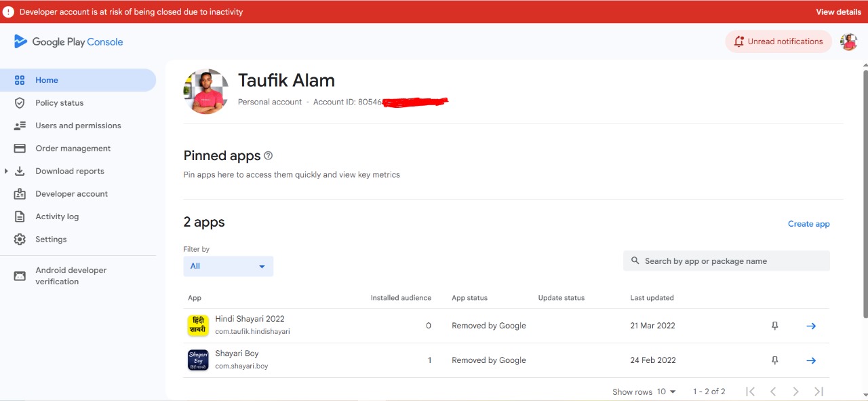868x401 pixels.
Task: Open Unread notifications
Action: click(778, 41)
